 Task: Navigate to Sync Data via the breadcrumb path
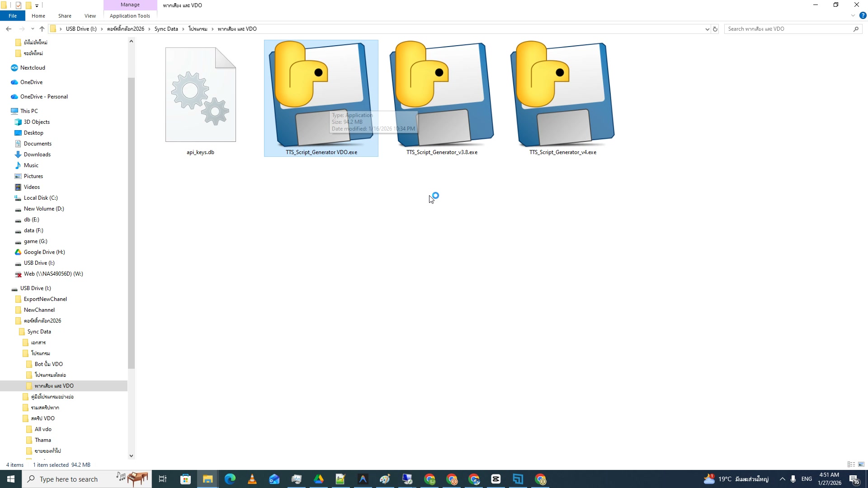tap(166, 28)
